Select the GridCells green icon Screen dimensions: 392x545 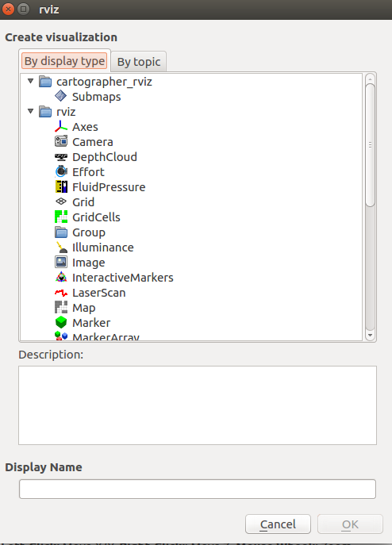coord(61,217)
